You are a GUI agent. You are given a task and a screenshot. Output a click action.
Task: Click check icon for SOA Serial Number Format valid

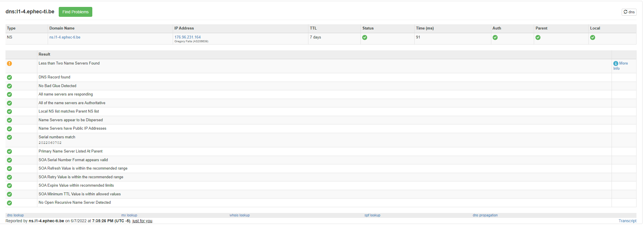[10, 160]
